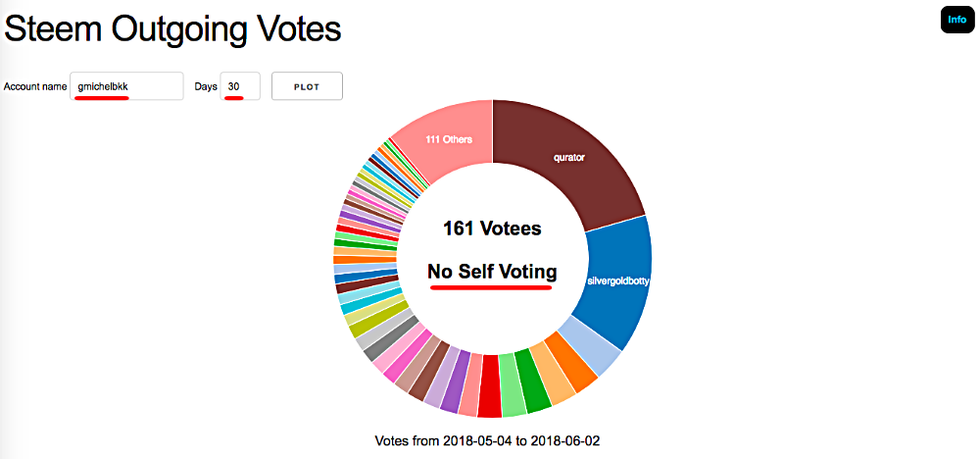Click the votes date range caption
The height and width of the screenshot is (459, 980).
487,441
